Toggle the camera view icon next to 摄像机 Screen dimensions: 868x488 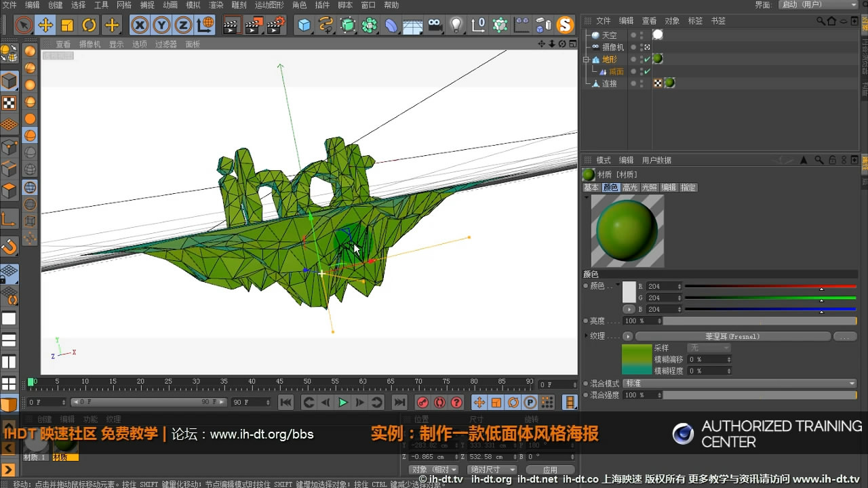[647, 47]
